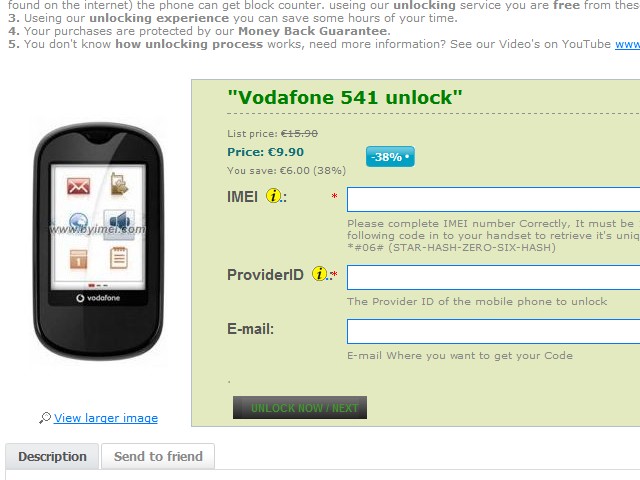Open the View larger image link
This screenshot has width=640, height=480.
106,418
